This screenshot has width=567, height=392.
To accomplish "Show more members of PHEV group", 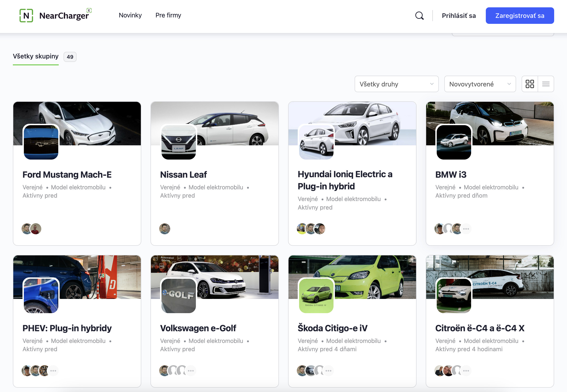I will click(x=53, y=371).
